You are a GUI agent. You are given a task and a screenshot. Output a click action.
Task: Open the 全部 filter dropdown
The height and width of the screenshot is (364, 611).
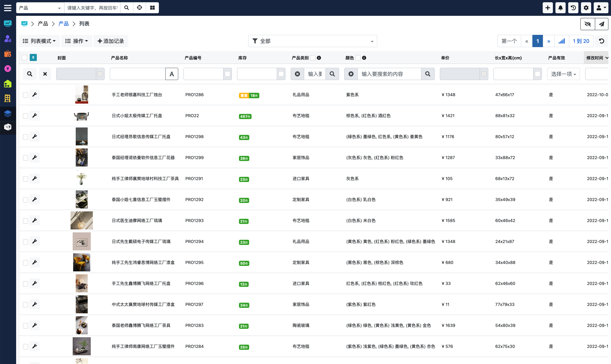[x=312, y=41]
